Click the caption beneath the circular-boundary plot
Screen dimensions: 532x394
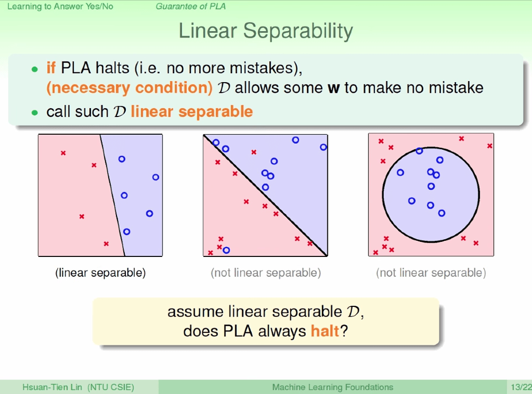(x=431, y=273)
